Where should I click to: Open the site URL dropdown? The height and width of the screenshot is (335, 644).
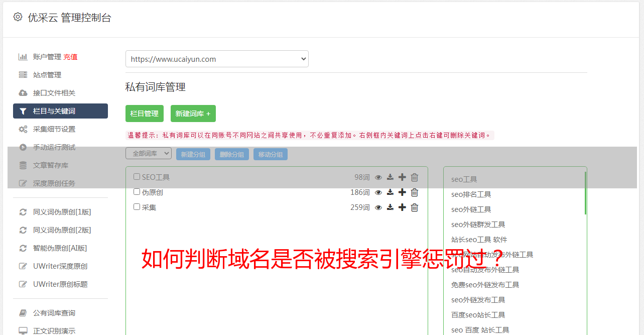217,59
